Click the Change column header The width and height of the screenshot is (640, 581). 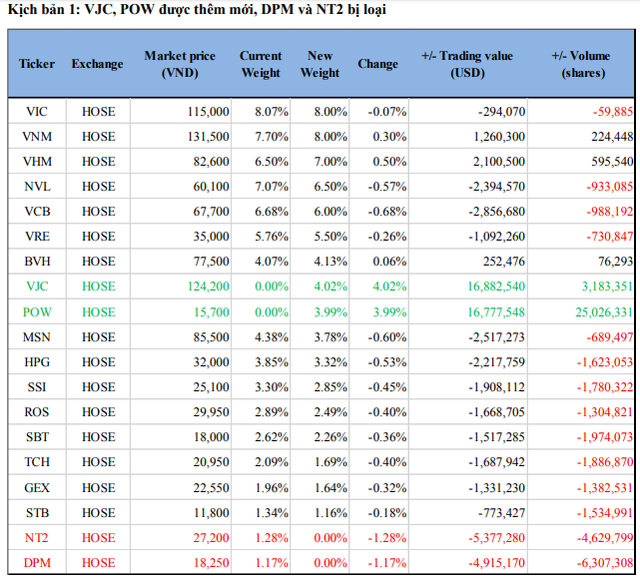pyautogui.click(x=378, y=64)
